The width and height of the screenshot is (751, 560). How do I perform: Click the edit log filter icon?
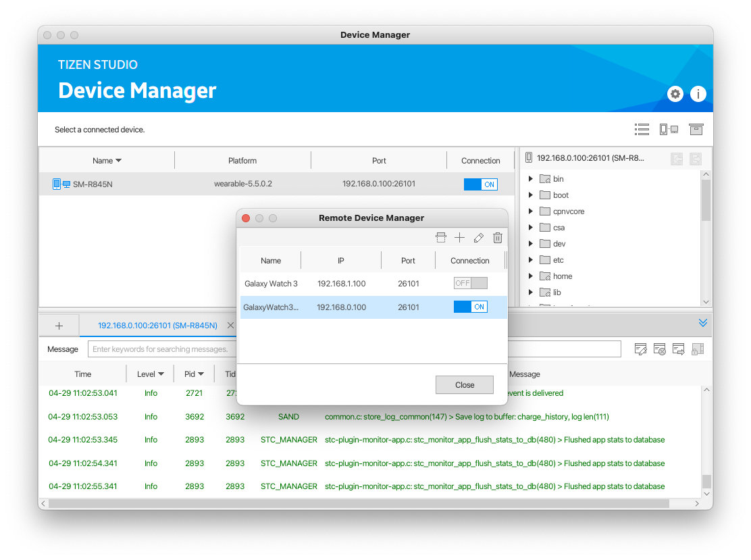(x=640, y=349)
